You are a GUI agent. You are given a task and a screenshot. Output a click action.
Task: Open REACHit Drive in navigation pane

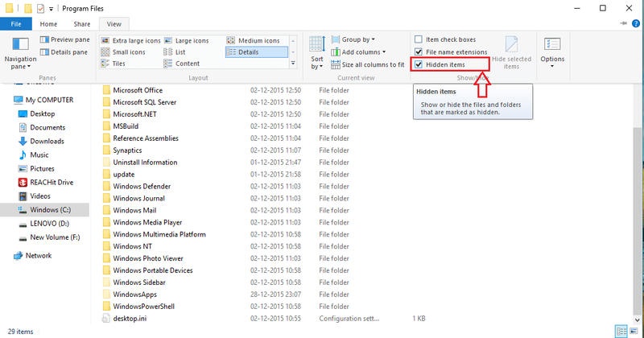click(46, 183)
